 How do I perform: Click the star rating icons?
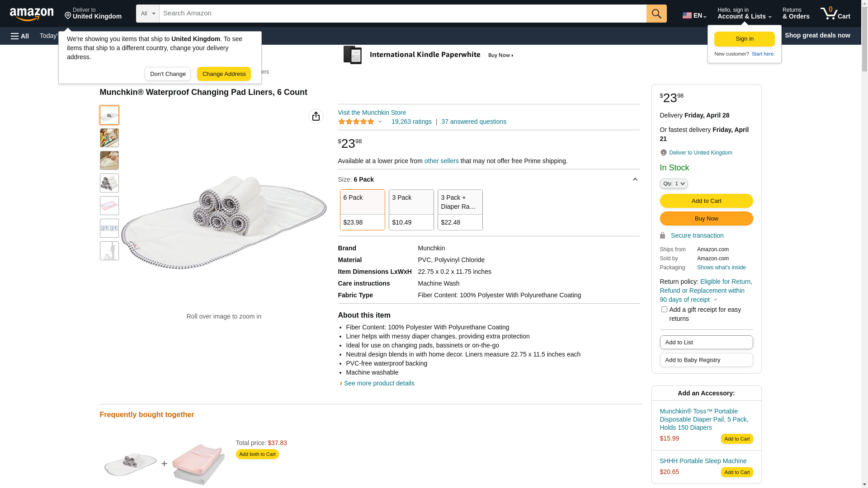(x=356, y=122)
